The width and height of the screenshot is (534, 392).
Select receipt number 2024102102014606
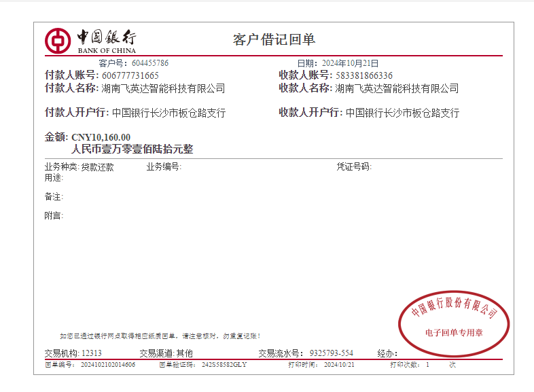coord(108,365)
